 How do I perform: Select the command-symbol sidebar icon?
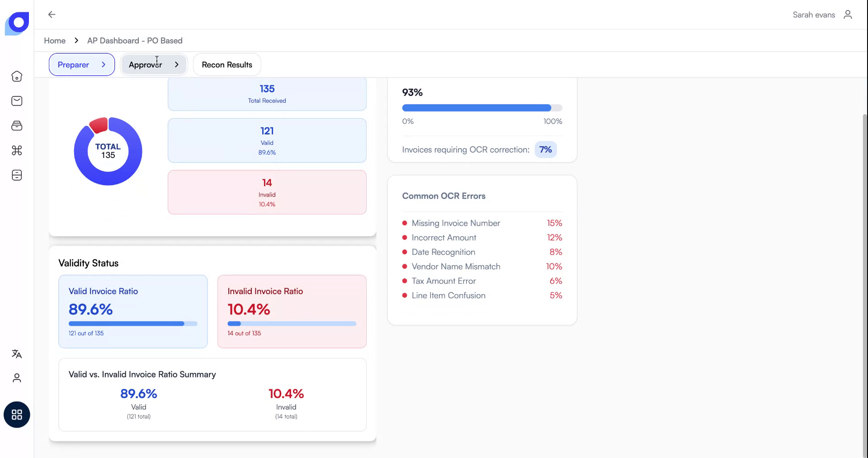click(x=17, y=150)
